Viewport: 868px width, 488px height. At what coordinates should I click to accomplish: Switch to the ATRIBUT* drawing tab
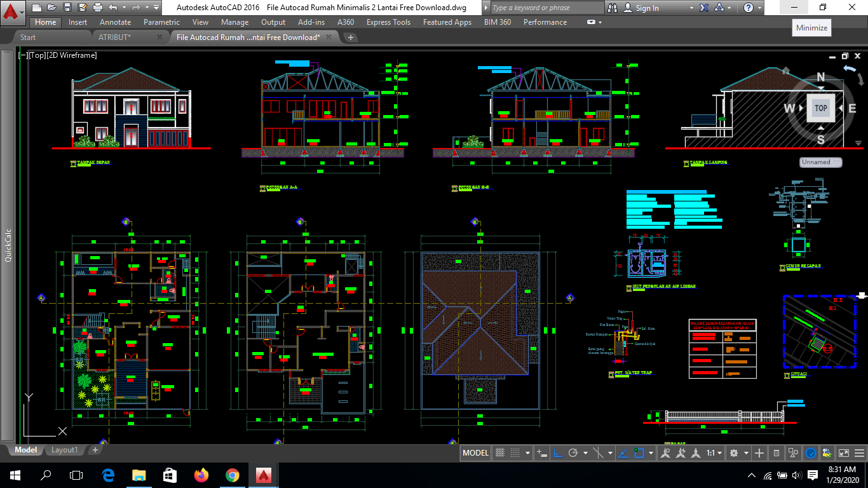pos(114,37)
